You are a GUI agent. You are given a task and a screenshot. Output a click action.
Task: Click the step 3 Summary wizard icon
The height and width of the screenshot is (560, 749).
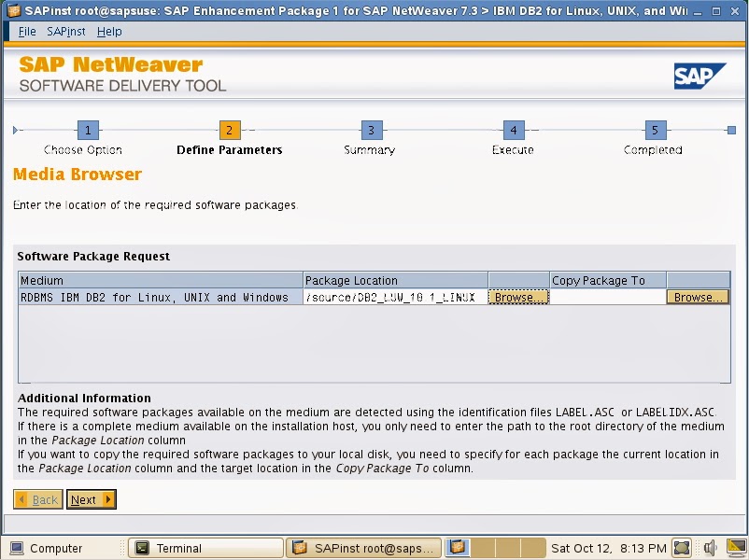click(370, 131)
